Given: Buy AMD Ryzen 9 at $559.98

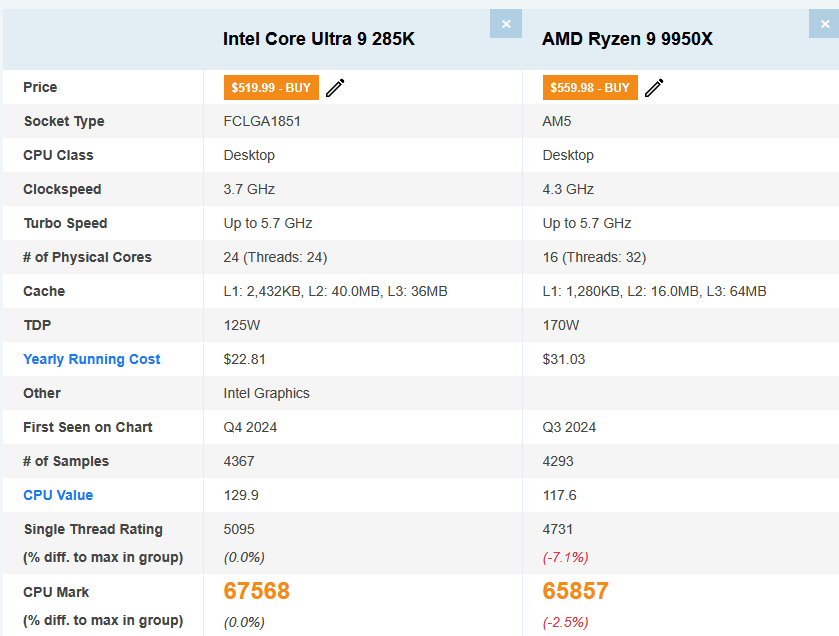Looking at the screenshot, I should click(x=590, y=88).
